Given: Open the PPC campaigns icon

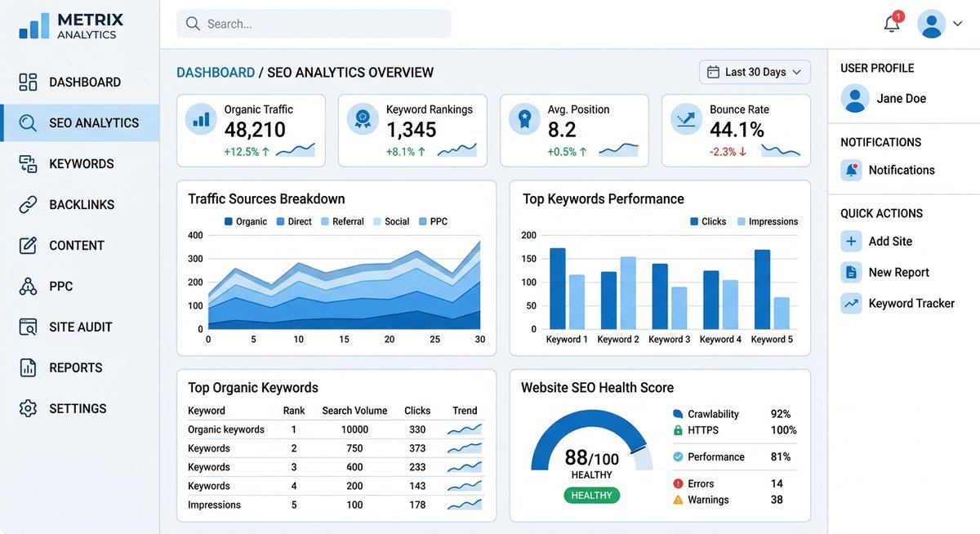Looking at the screenshot, I should (27, 286).
